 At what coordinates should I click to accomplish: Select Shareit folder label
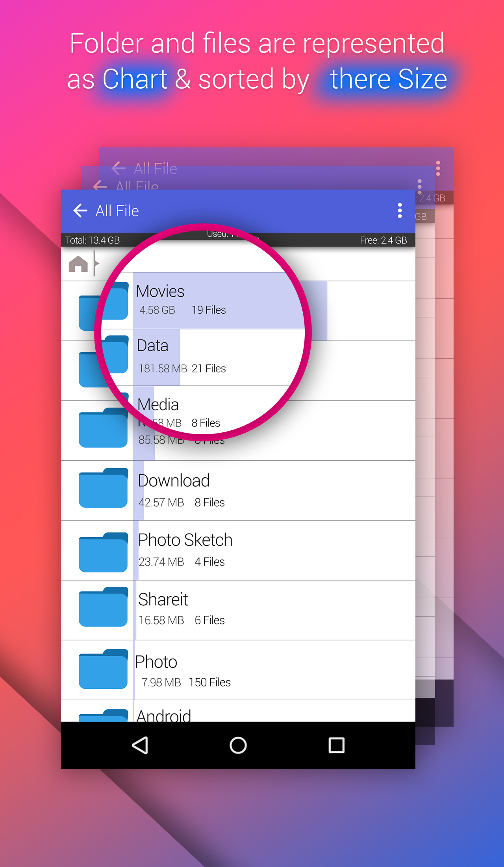coord(163,600)
